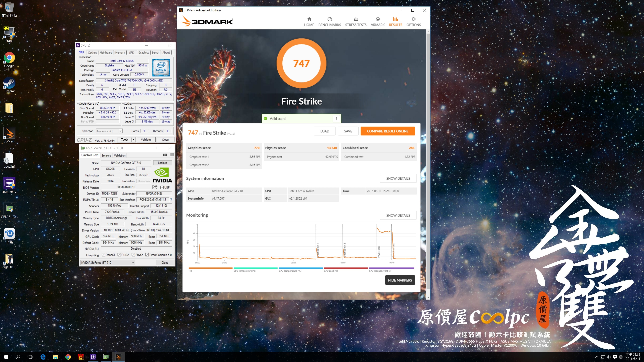This screenshot has width=644, height=362.
Task: Click GPU-Z screenshot camera icon
Action: click(x=165, y=155)
